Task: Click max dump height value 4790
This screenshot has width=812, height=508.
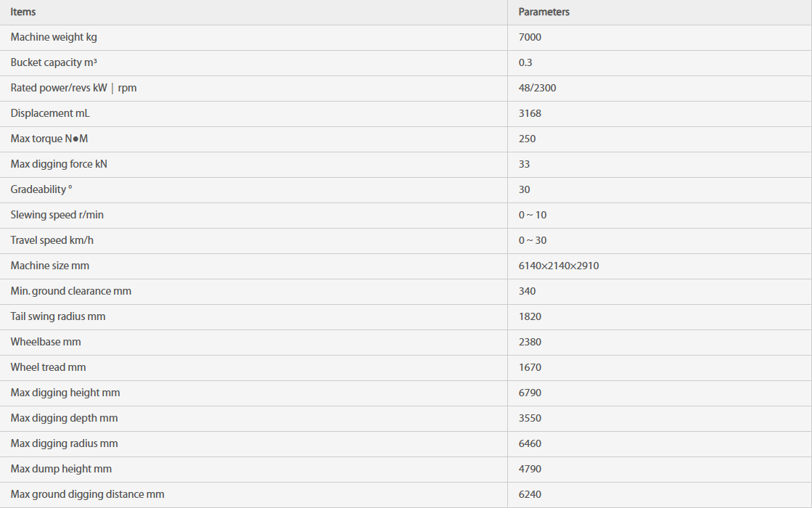Action: pyautogui.click(x=530, y=469)
